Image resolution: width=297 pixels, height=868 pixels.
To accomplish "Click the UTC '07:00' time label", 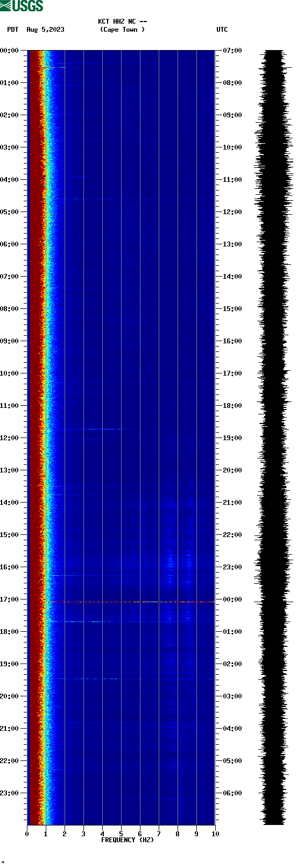I will pyautogui.click(x=232, y=51).
